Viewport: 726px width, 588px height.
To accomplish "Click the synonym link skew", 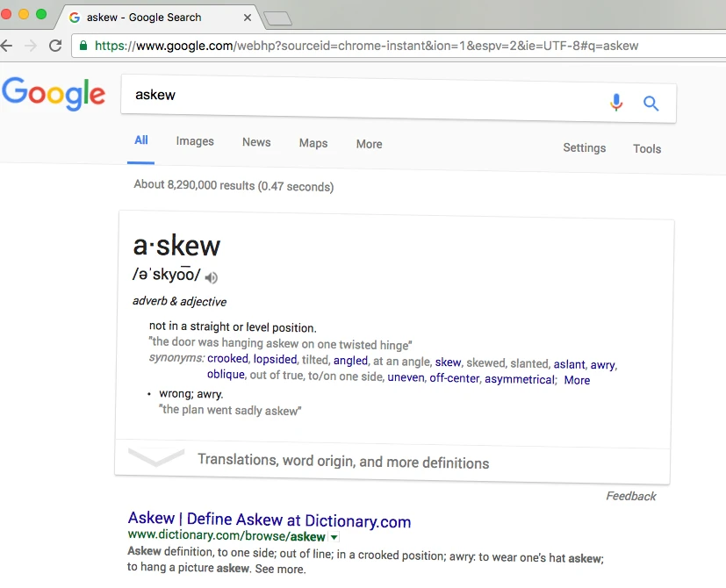I will coord(448,362).
